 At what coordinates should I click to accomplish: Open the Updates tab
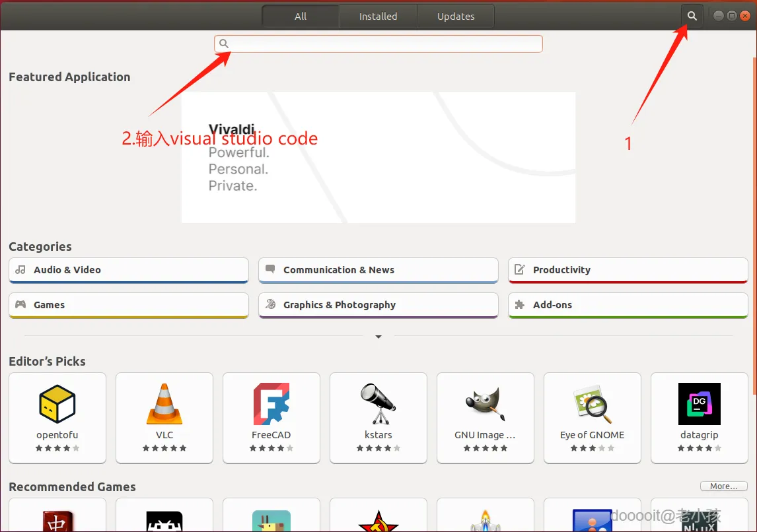456,17
